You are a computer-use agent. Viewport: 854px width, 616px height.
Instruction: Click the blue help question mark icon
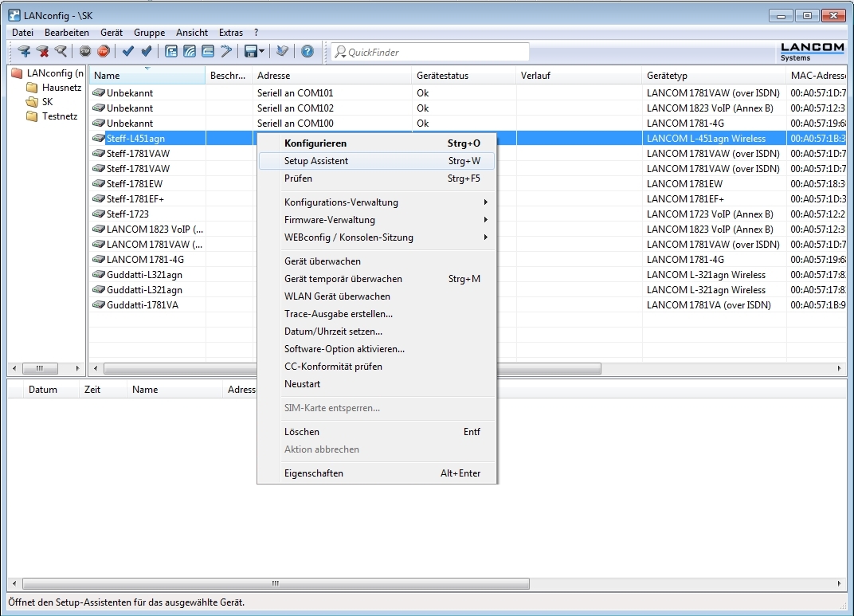(307, 52)
